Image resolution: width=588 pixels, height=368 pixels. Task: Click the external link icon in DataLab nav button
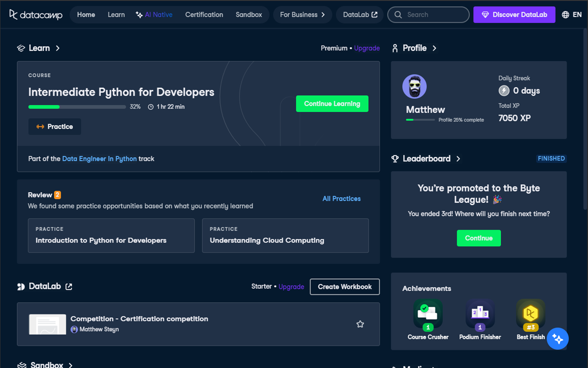374,15
